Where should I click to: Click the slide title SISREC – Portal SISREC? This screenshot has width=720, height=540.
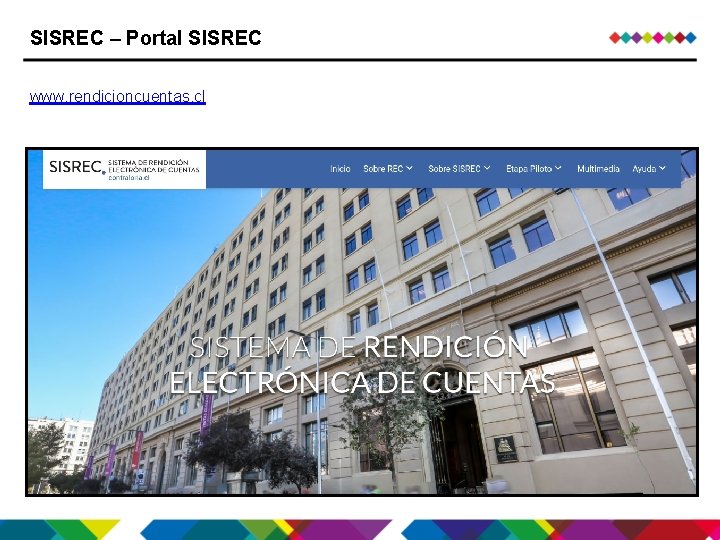point(146,38)
